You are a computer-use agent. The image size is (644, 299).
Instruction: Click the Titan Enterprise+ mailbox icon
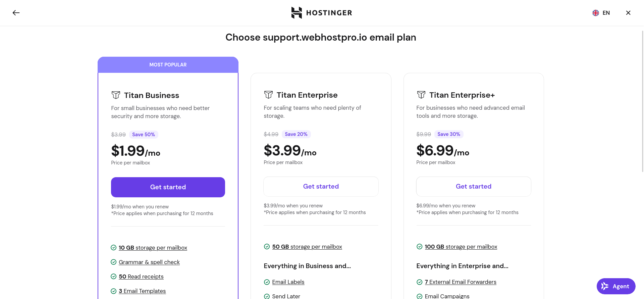tap(421, 95)
